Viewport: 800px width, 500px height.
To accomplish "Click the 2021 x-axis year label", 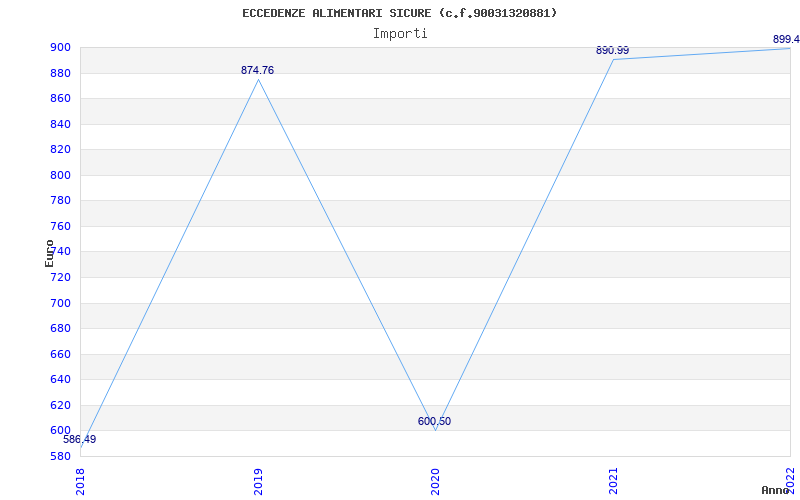I will click(x=613, y=481).
